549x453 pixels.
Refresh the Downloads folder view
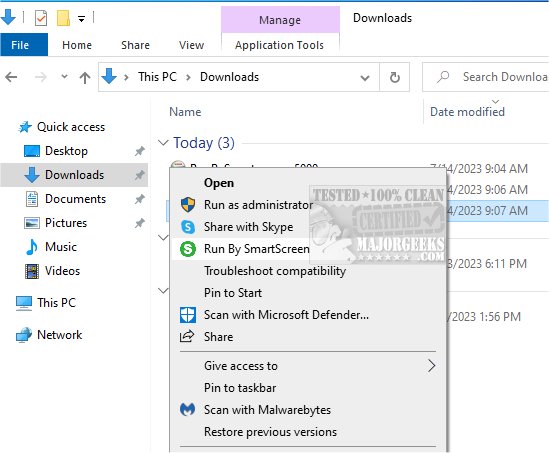click(395, 77)
